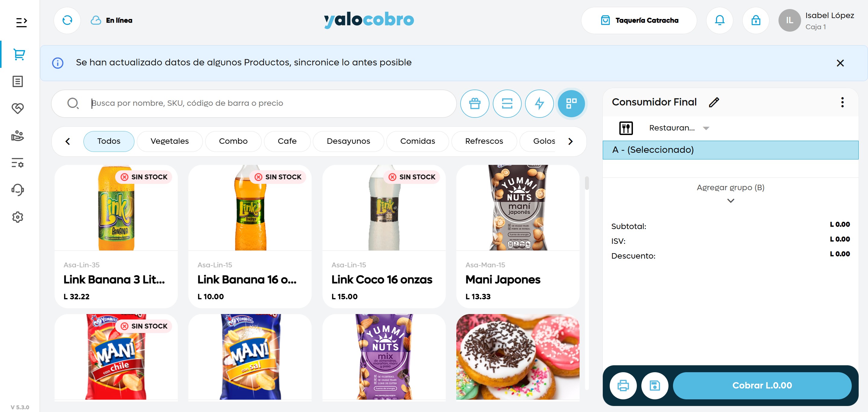
Task: Expand Agregar grupo (B) chevron
Action: click(730, 201)
